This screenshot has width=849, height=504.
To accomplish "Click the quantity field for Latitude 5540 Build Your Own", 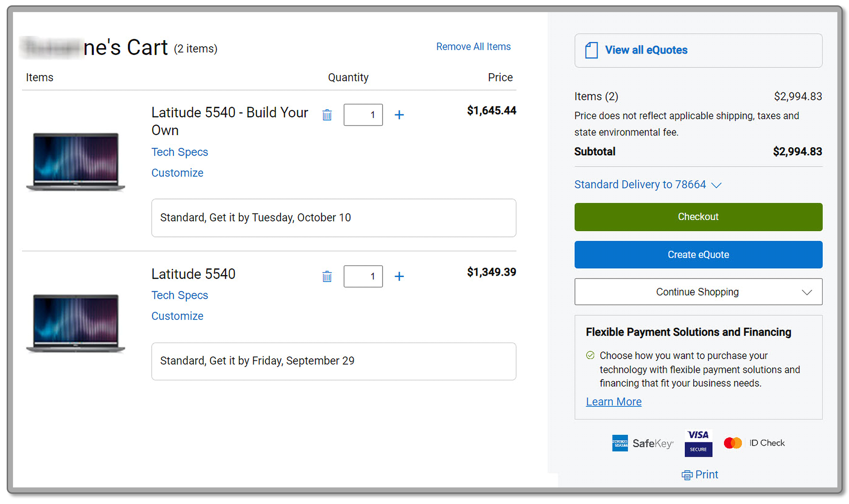I will pyautogui.click(x=363, y=115).
